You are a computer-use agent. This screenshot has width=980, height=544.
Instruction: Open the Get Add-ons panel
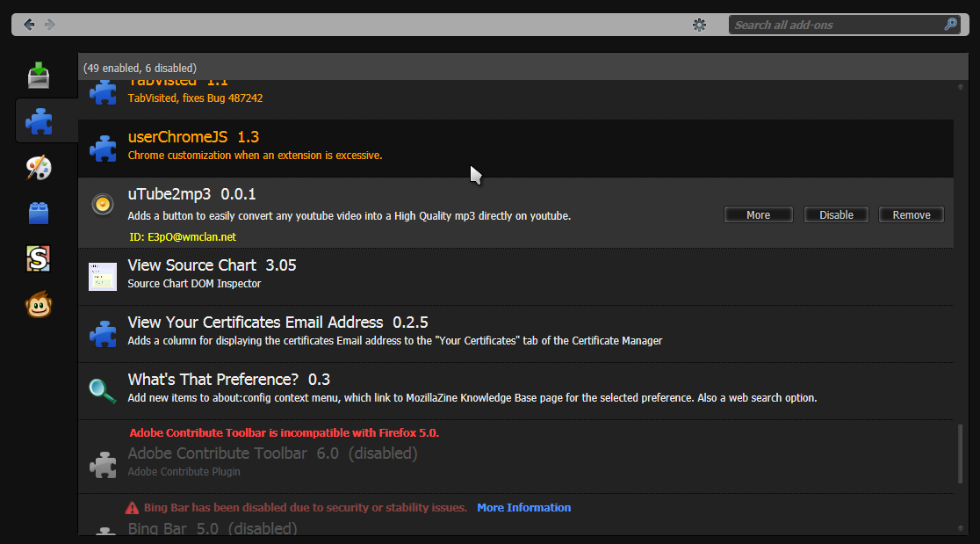(x=38, y=75)
